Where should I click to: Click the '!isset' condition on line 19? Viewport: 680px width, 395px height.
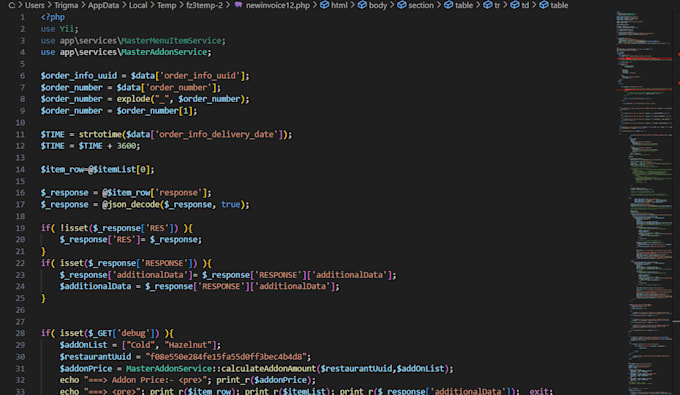tap(74, 228)
